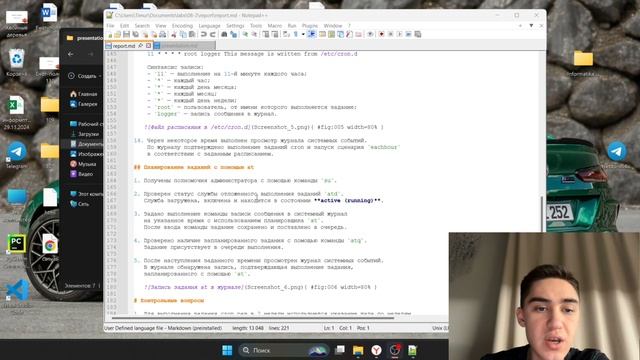Click the Zoom In toolbar icon
The image size is (640, 360).
[x=245, y=34]
